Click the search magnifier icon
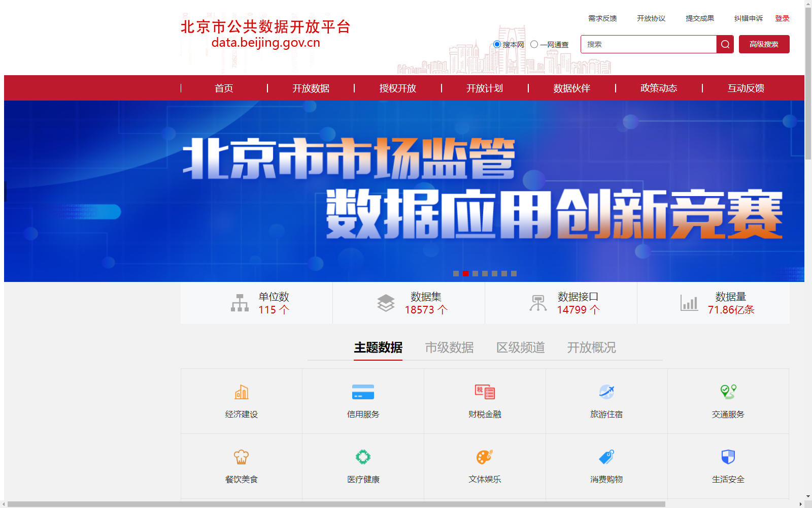The width and height of the screenshot is (812, 508). point(725,44)
